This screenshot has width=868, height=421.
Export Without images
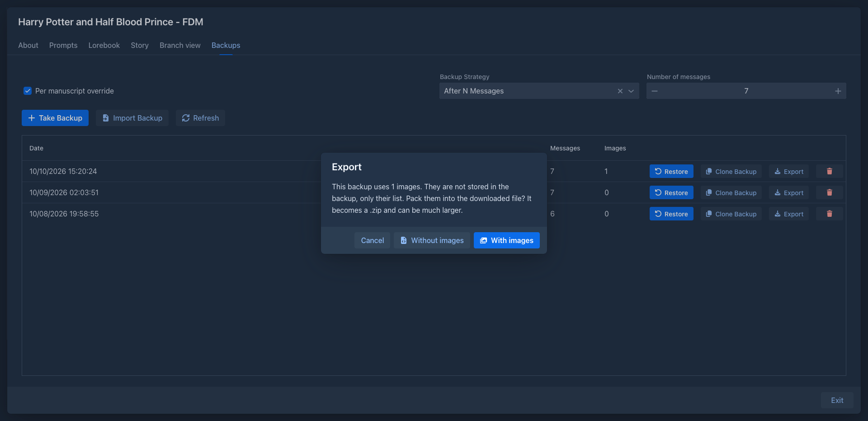432,240
